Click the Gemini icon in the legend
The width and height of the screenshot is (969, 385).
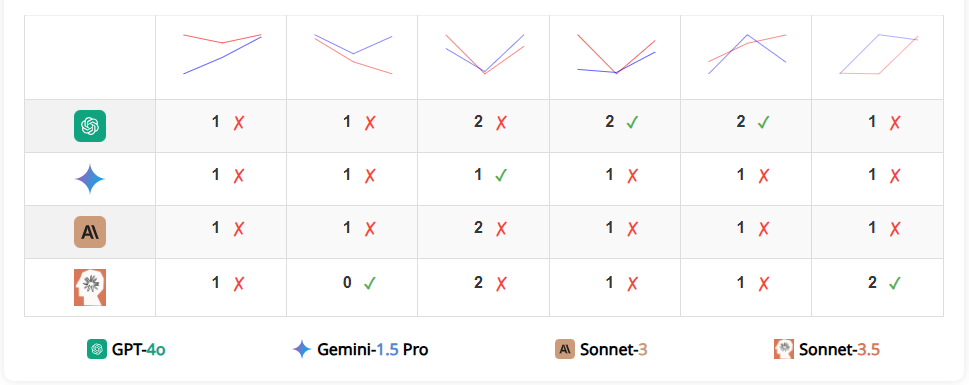click(302, 349)
